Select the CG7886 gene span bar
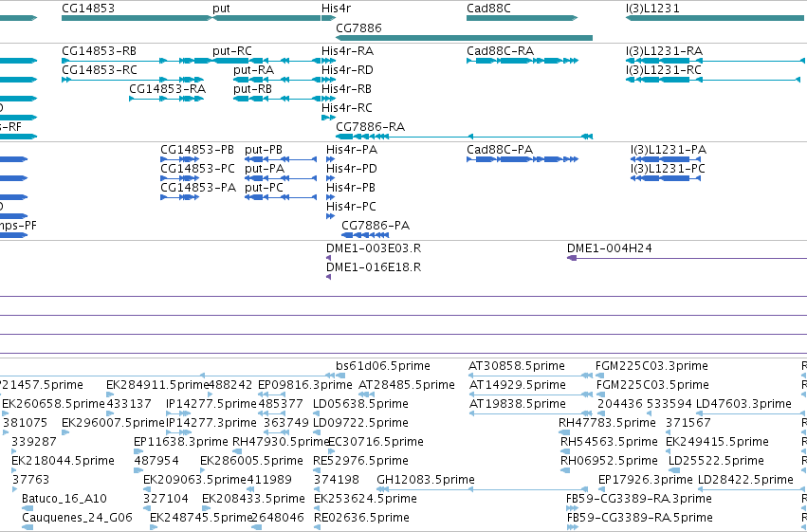Screen dimensions: 807x532 (465, 38)
